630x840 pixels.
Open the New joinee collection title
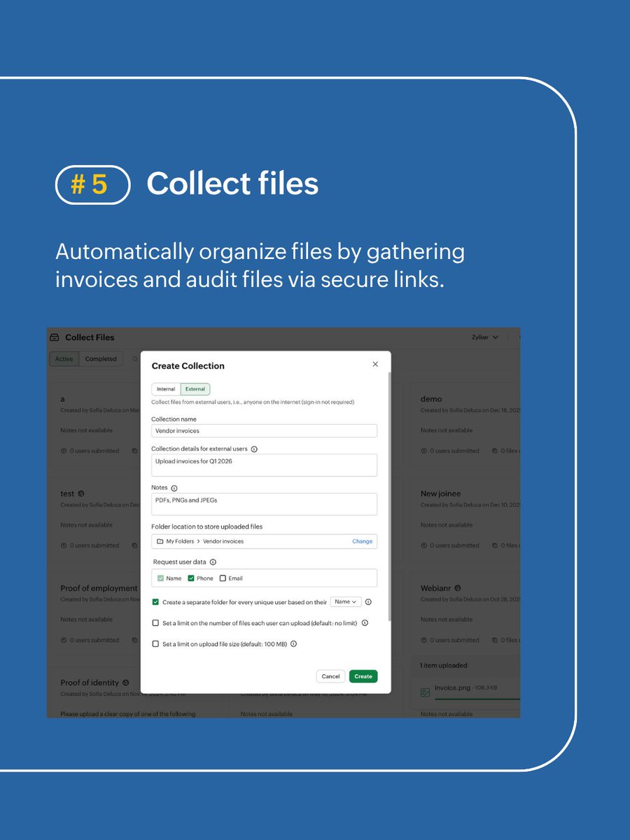pyautogui.click(x=440, y=493)
